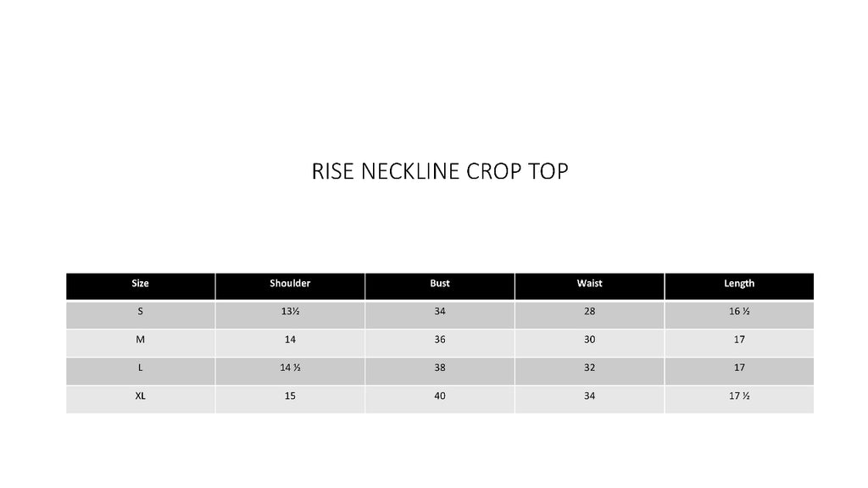Click the 16 ½ length value for size S
This screenshot has height=488, width=868.
739,312
